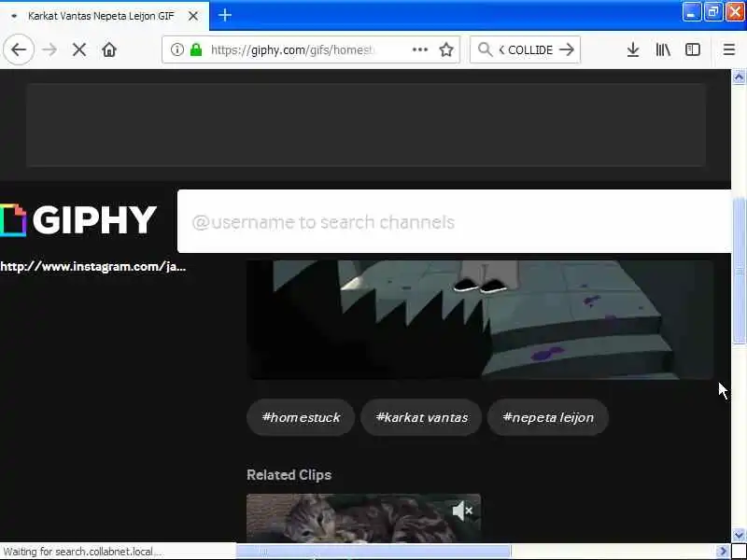The width and height of the screenshot is (747, 560).
Task: Open the related cat clip thumbnail
Action: (x=363, y=518)
